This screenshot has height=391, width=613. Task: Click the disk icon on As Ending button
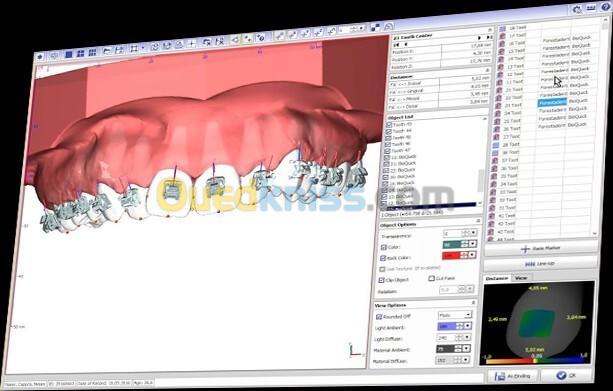pos(500,377)
